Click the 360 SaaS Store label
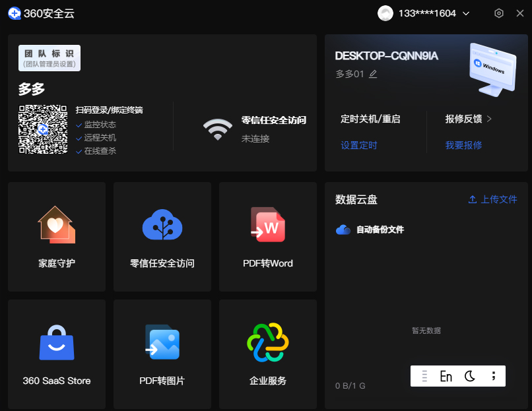Screen dimensions: 532x411 (57, 381)
